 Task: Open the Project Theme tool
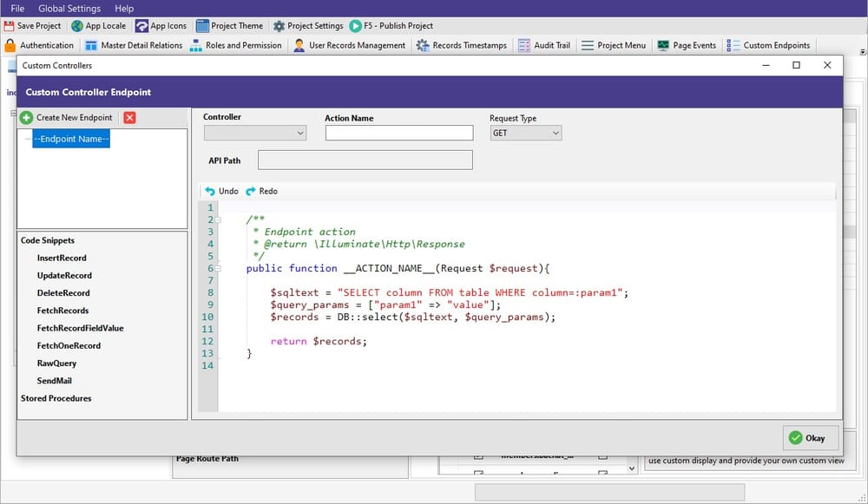pyautogui.click(x=229, y=26)
